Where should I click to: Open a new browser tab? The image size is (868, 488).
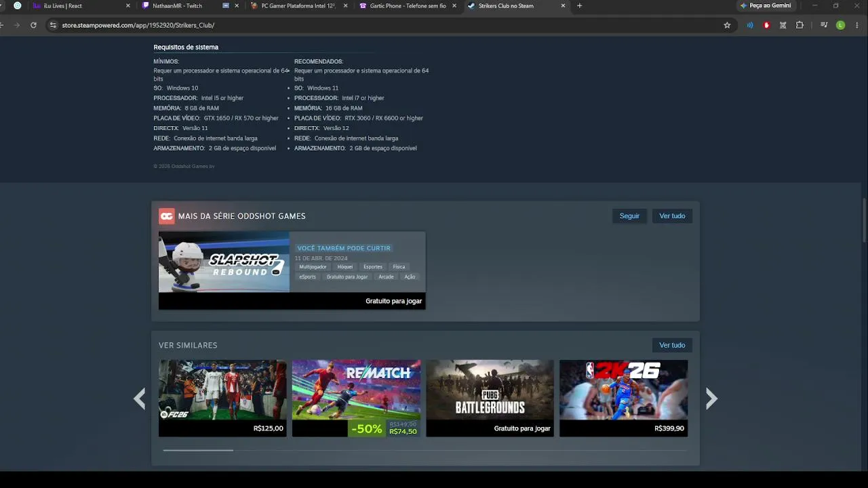coord(579,5)
